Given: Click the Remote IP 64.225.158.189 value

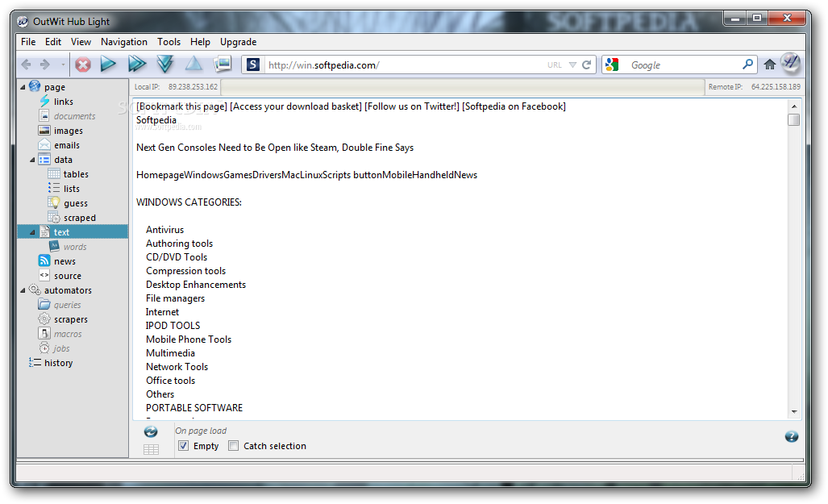Looking at the screenshot, I should point(776,86).
